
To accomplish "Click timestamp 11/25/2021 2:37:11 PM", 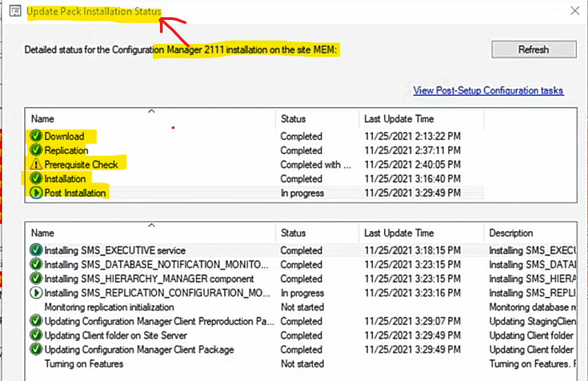I will [x=412, y=150].
